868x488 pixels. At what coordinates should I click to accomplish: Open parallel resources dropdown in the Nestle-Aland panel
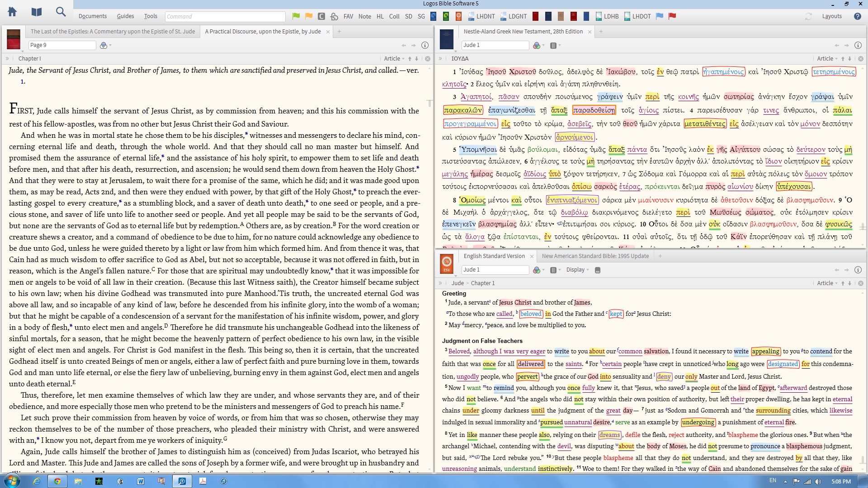(555, 45)
